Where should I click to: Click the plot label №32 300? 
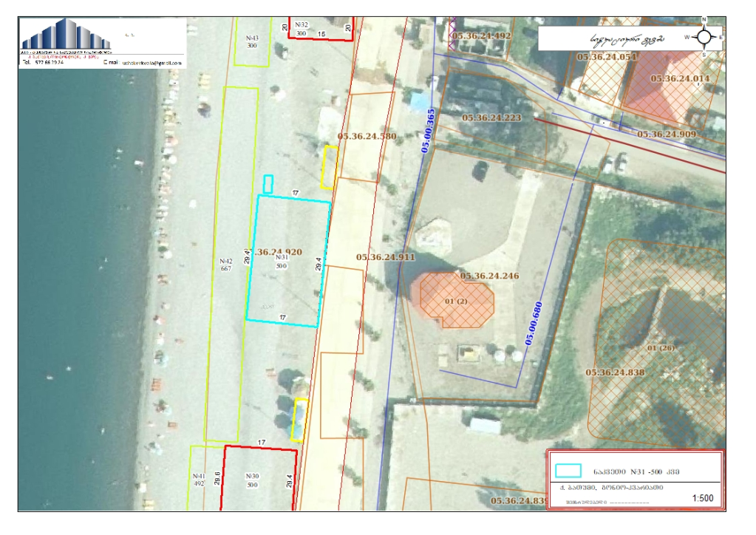click(302, 29)
